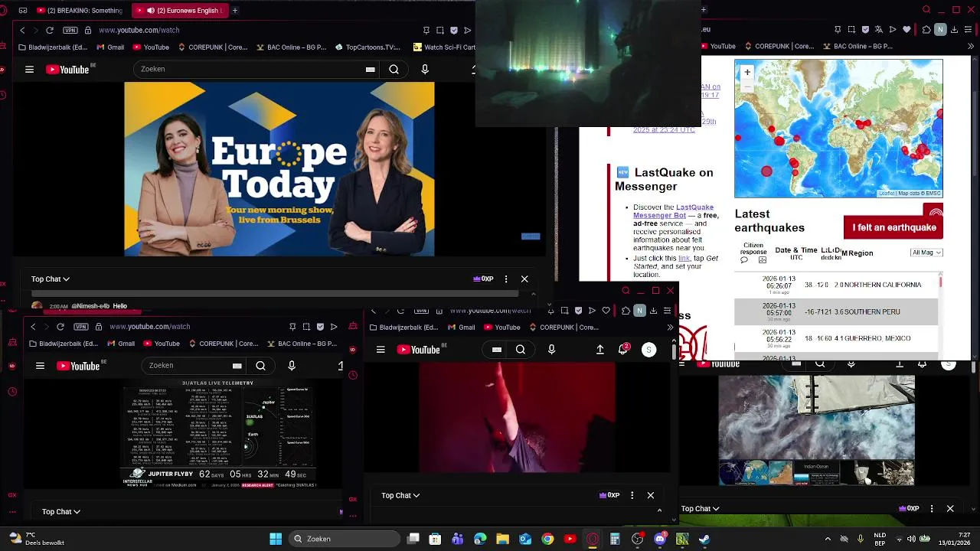Open tab search in the earthquake window title bar
This screenshot has height=551, width=980.
coord(926,10)
